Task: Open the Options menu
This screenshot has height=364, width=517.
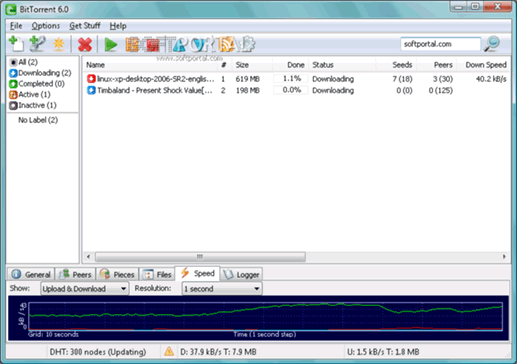Action: [46, 26]
